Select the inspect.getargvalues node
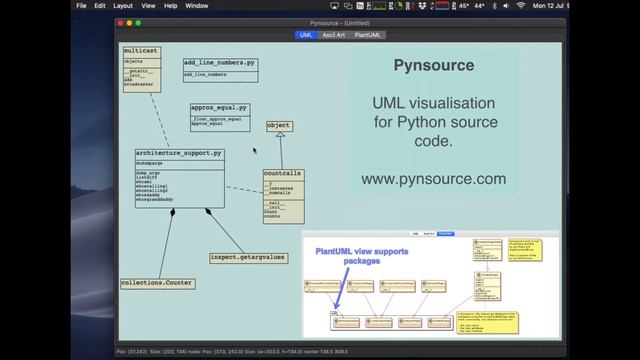Image resolution: width=640 pixels, height=360 pixels. (249, 258)
